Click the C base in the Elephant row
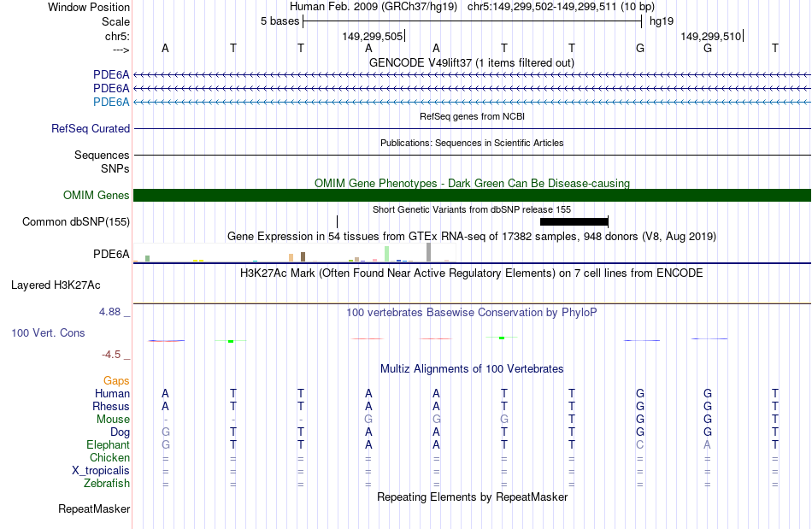 (x=640, y=444)
